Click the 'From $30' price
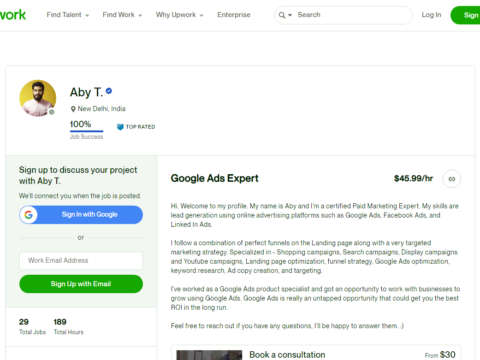 440,355
